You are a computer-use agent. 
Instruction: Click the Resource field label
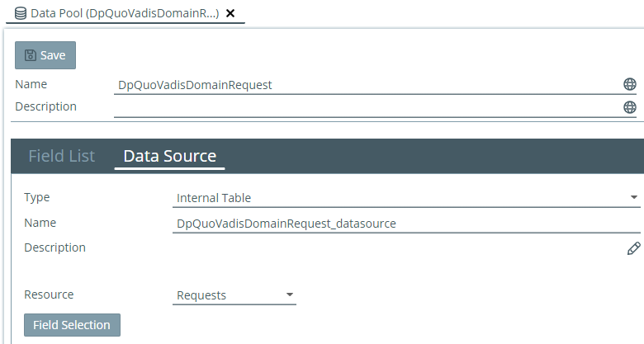[49, 295]
